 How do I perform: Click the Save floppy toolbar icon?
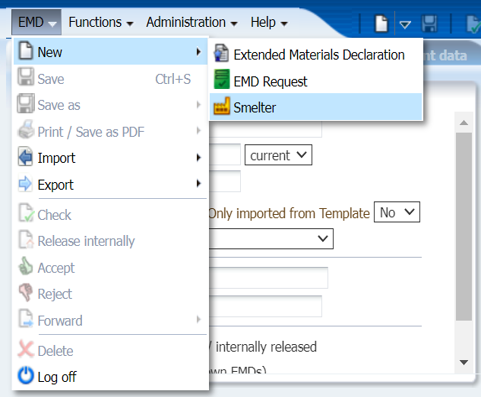pos(429,23)
